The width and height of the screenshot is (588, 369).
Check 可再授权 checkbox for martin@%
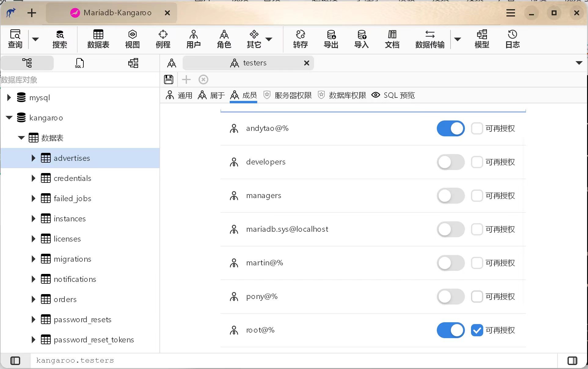pyautogui.click(x=477, y=263)
